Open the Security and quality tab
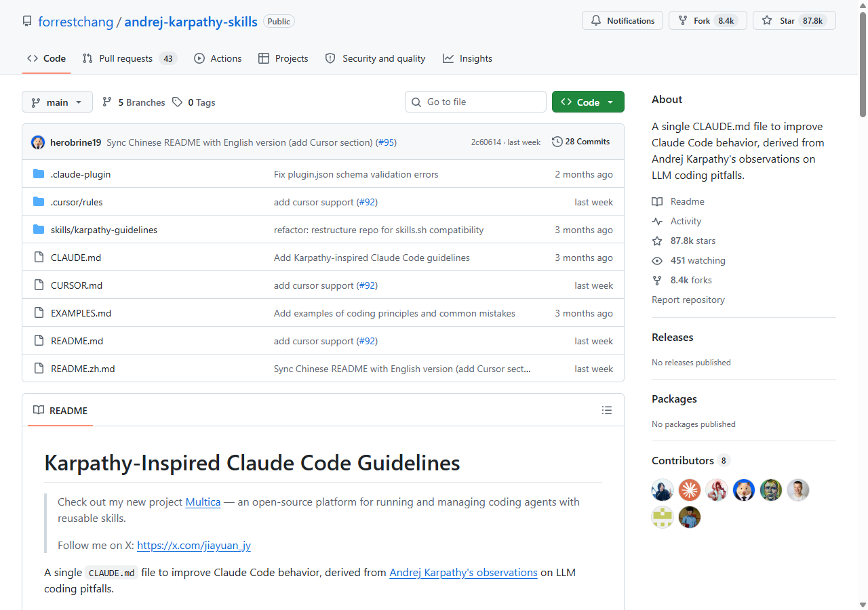This screenshot has width=868, height=610. pos(376,58)
